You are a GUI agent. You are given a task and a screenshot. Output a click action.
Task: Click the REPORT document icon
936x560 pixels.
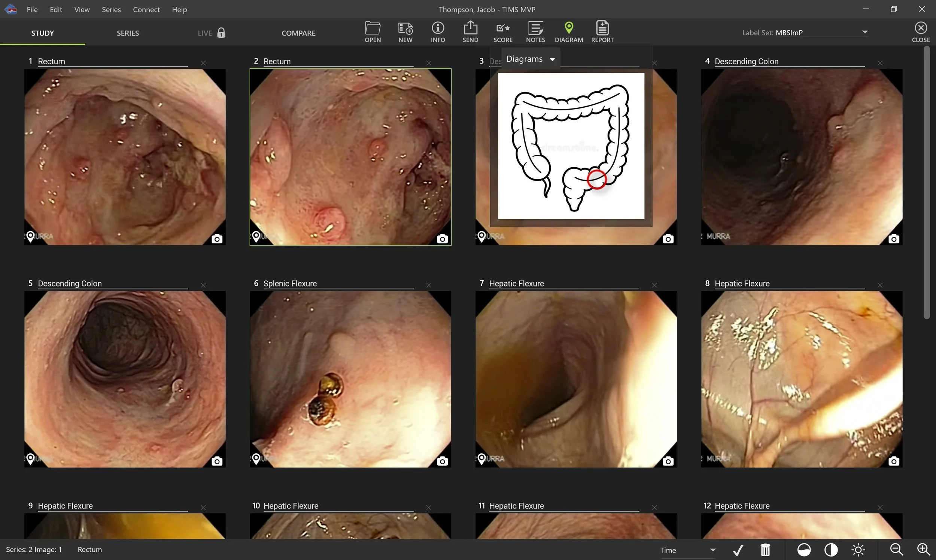click(602, 32)
